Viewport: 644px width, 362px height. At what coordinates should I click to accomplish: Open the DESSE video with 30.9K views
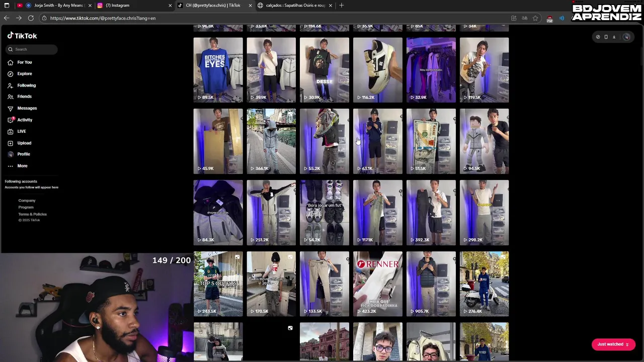pos(325,70)
